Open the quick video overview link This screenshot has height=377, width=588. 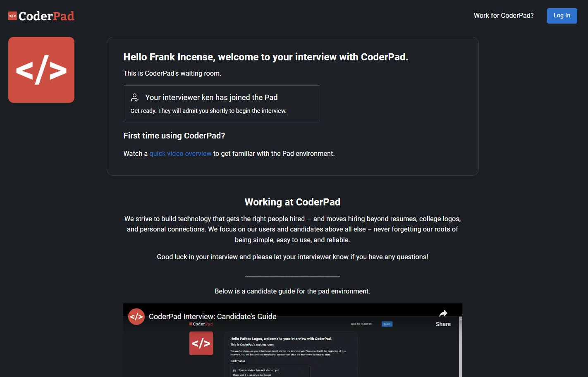[x=180, y=153]
